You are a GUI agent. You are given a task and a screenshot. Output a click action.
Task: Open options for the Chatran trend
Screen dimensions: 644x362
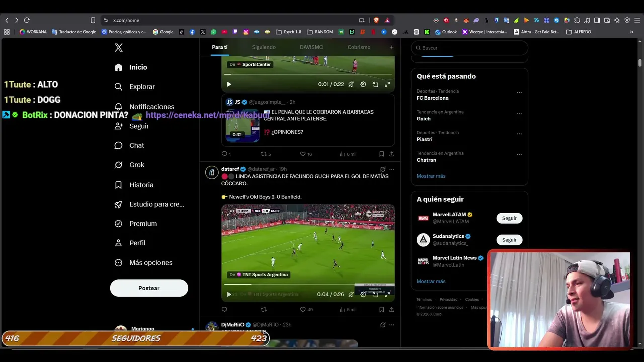click(519, 154)
